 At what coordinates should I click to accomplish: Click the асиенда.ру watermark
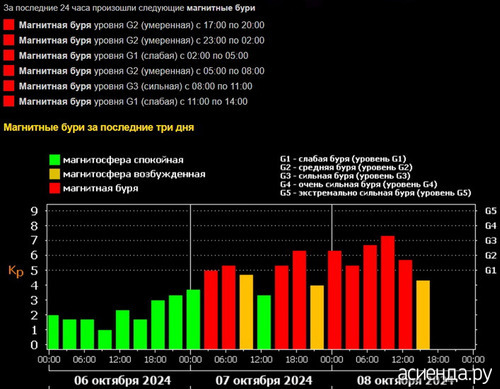click(445, 373)
